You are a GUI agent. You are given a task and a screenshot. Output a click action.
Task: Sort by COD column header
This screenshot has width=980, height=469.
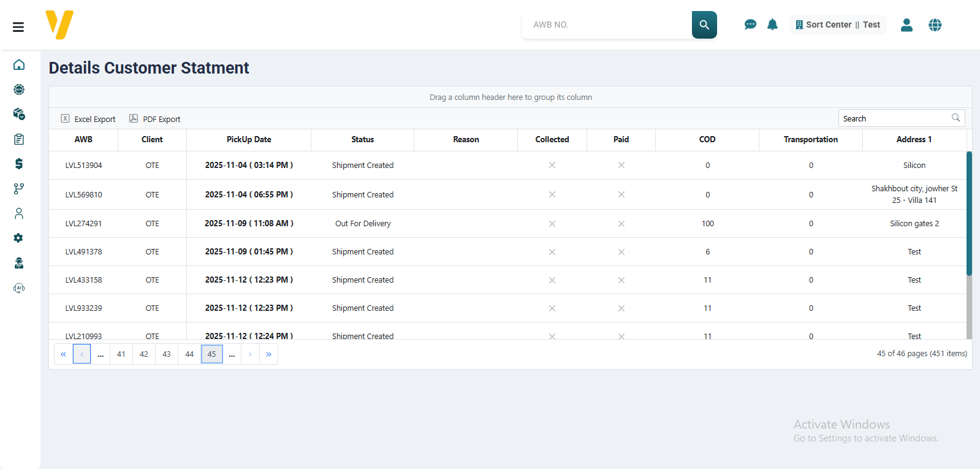pos(707,140)
